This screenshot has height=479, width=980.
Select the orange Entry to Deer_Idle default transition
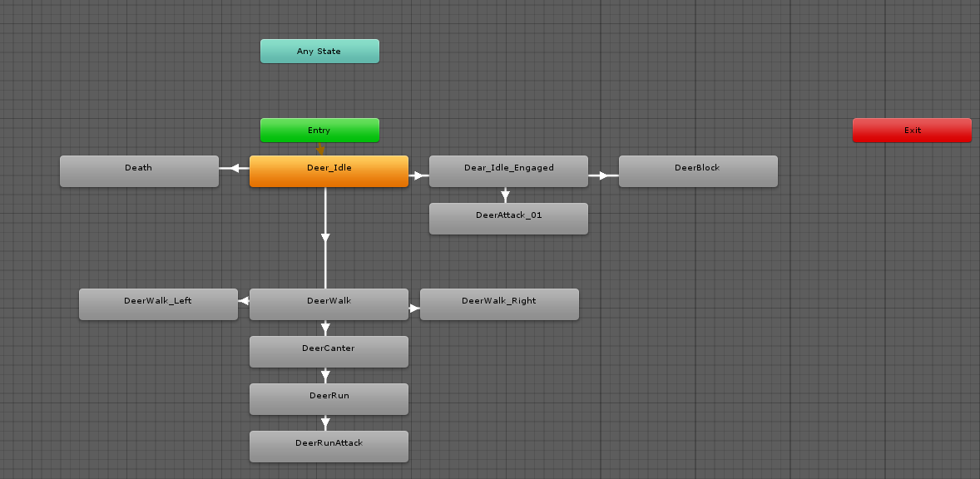(x=320, y=149)
